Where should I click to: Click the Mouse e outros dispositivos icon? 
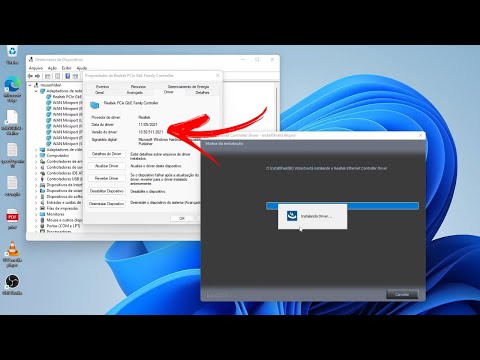pyautogui.click(x=42, y=220)
